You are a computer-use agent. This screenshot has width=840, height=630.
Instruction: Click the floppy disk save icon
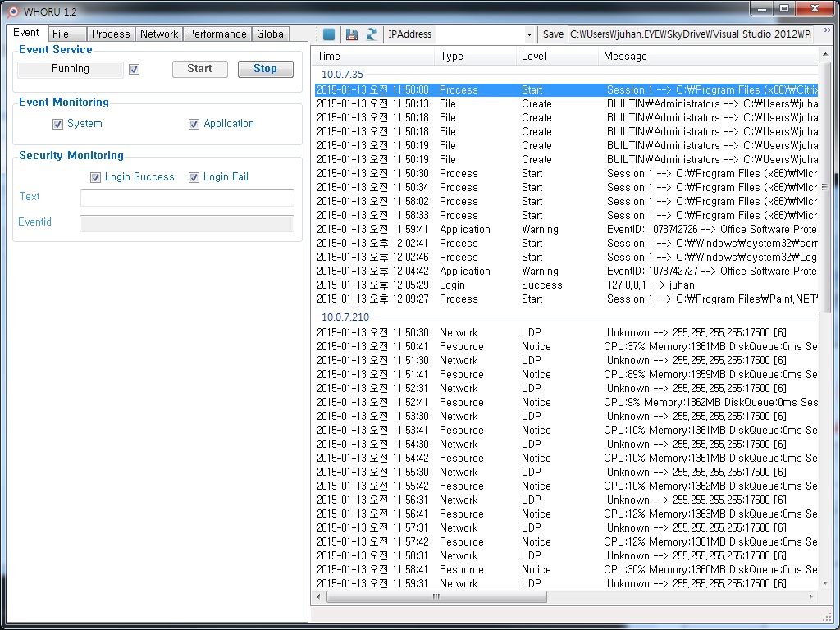[x=351, y=34]
